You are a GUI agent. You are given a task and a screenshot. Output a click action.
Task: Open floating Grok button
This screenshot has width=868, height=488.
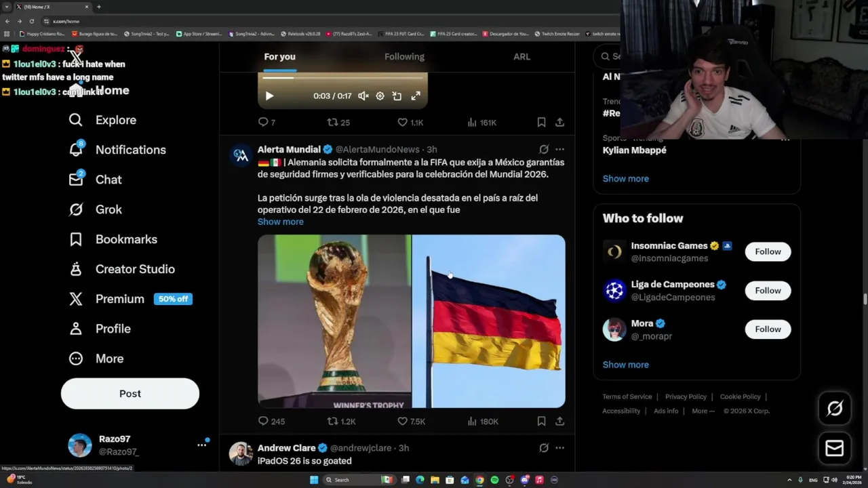[835, 408]
